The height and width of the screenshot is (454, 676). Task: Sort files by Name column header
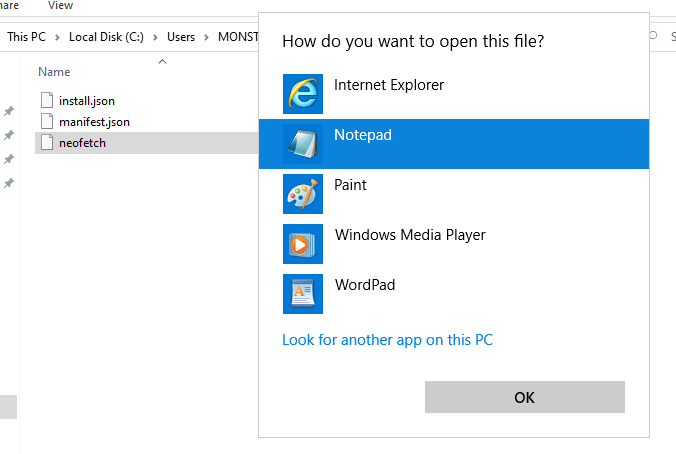tap(54, 72)
